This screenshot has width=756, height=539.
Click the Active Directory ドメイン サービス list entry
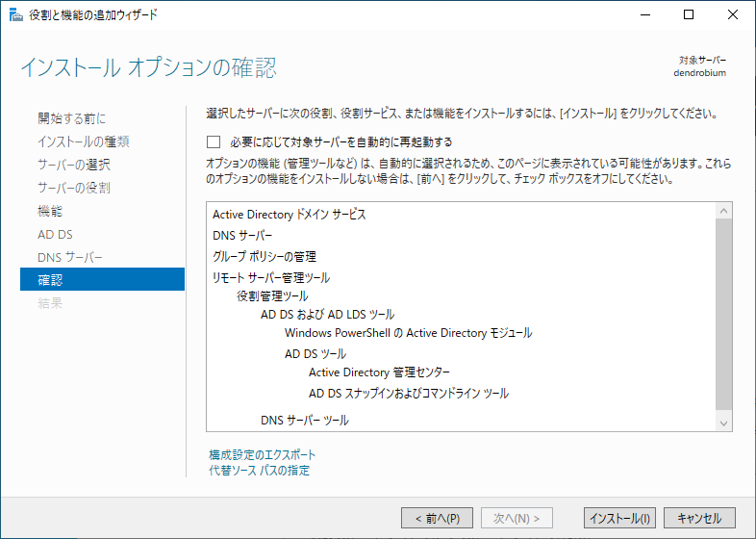coord(290,215)
